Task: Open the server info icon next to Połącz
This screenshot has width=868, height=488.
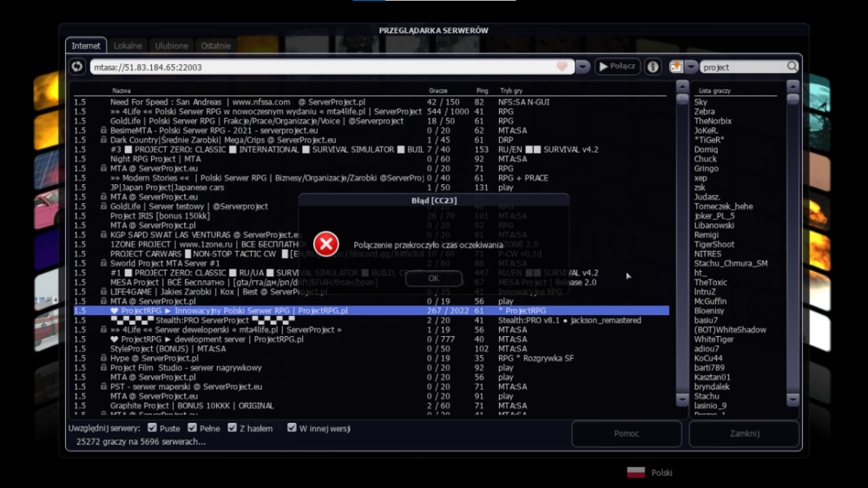Action: (x=654, y=67)
